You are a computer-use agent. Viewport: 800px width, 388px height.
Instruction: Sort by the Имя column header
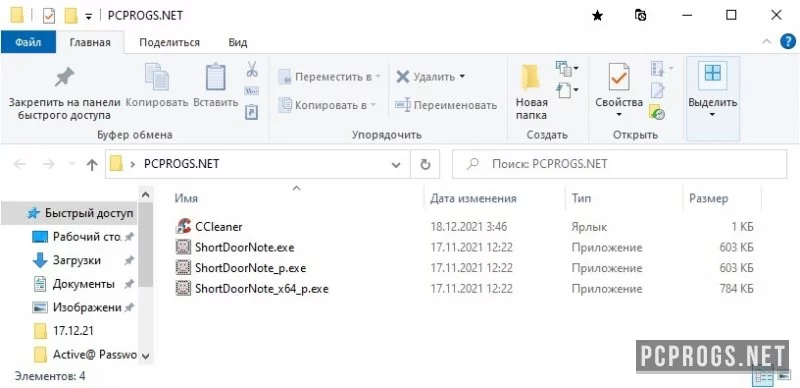point(186,199)
